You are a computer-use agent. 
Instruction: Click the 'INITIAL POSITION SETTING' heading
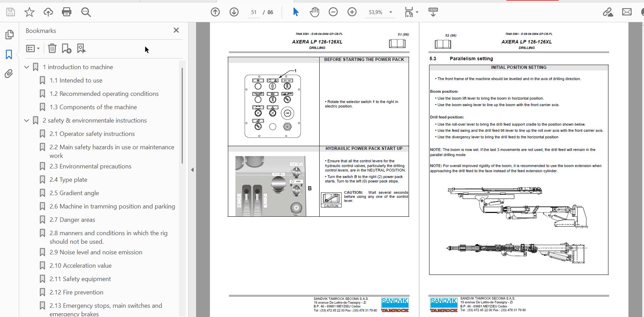point(519,67)
